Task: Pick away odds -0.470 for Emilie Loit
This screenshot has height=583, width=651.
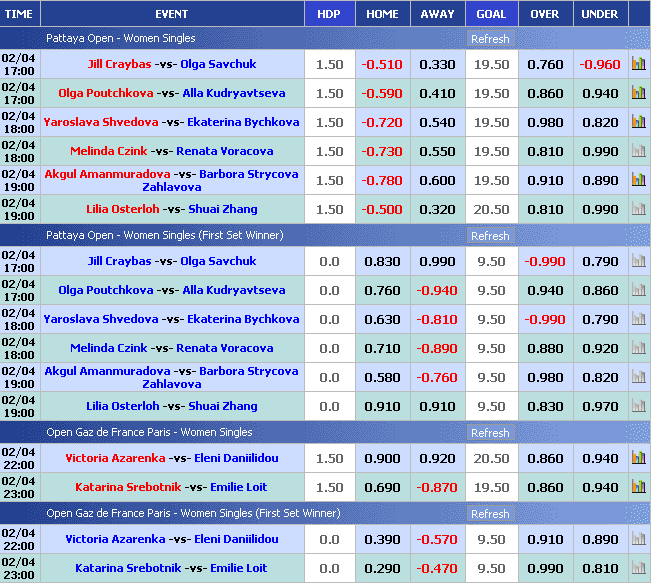Action: [437, 568]
